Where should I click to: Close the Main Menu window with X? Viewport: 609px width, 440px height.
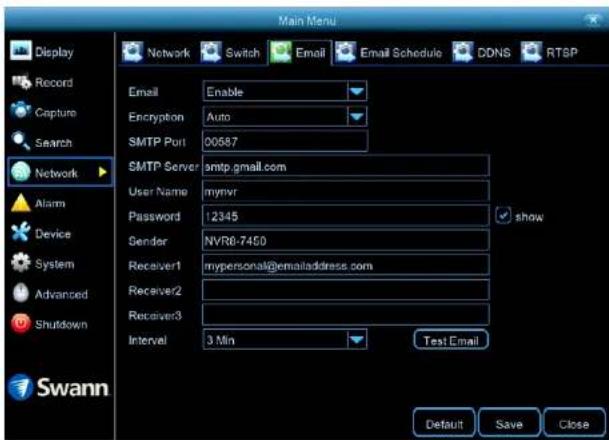593,19
